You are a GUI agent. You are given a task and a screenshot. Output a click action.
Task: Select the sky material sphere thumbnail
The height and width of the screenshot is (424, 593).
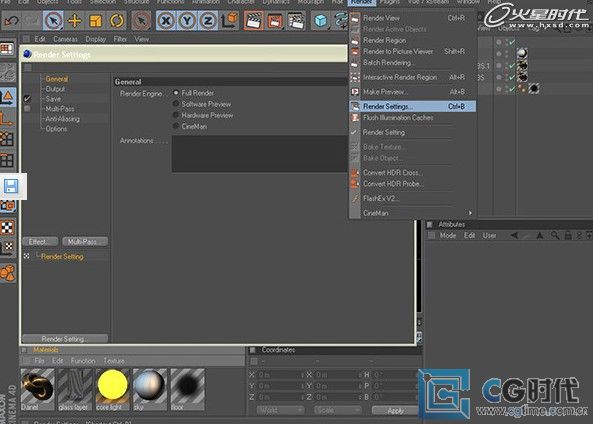point(150,389)
